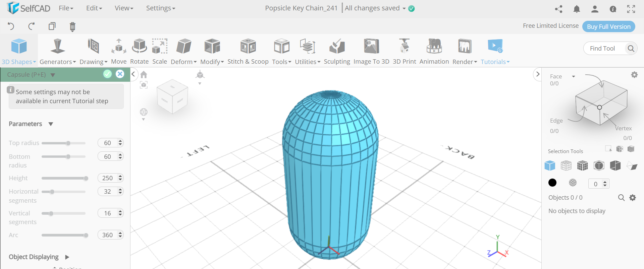Click the Vertical segments stepper arrows

pyautogui.click(x=120, y=213)
